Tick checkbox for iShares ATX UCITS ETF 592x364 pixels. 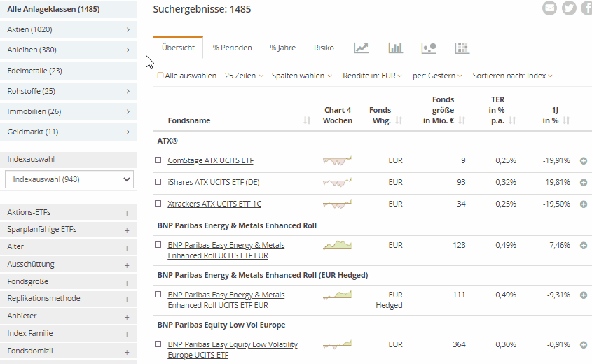click(x=158, y=182)
